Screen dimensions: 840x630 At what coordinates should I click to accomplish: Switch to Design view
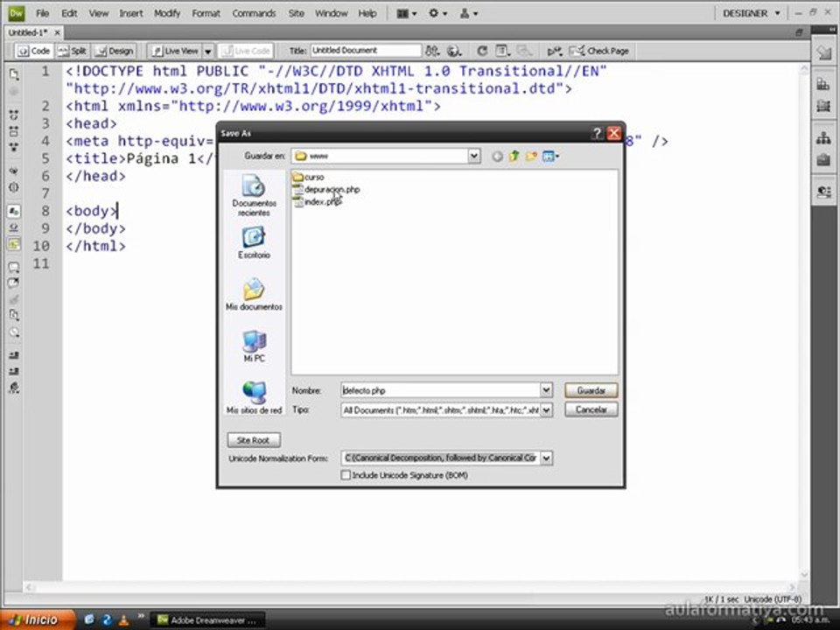114,51
